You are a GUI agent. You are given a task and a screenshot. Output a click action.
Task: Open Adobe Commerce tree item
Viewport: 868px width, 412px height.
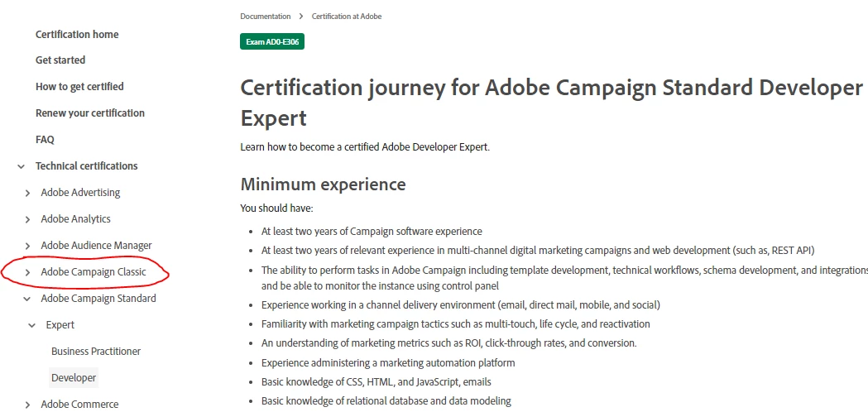pos(79,405)
